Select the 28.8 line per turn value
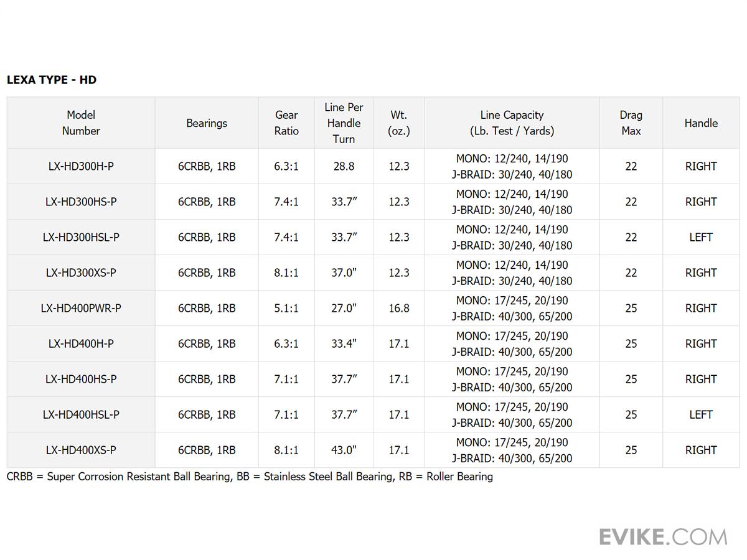Screen dimensions: 747x560 [344, 166]
